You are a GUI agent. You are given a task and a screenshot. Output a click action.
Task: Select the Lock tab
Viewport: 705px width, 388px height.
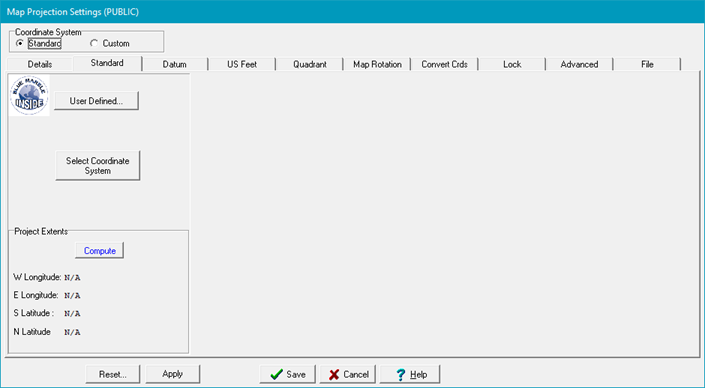512,64
